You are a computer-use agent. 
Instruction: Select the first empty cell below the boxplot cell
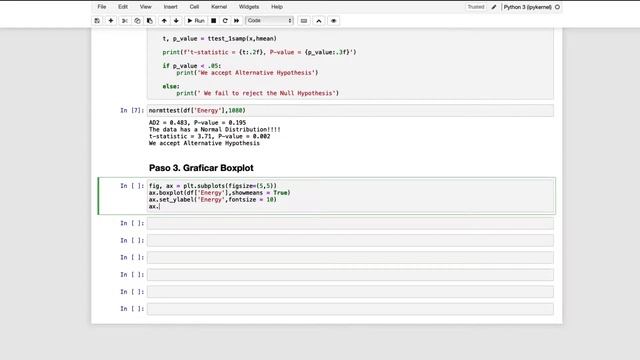click(350, 223)
